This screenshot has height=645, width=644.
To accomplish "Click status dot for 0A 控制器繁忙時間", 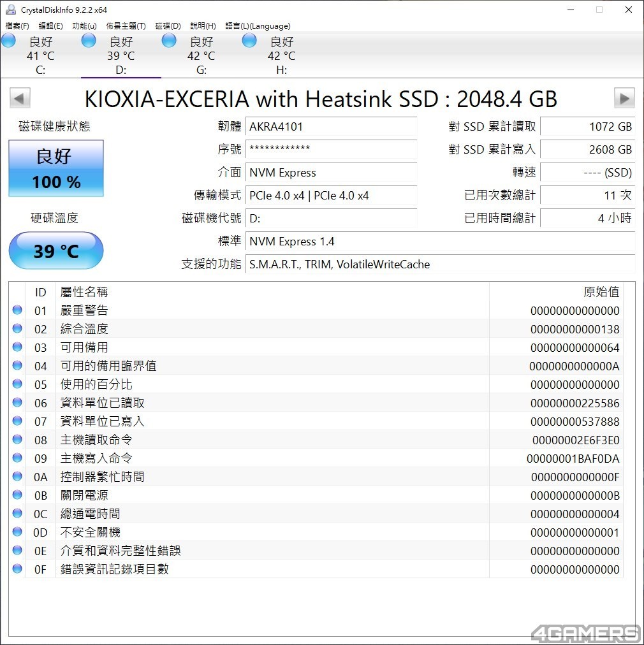I will pyautogui.click(x=17, y=476).
